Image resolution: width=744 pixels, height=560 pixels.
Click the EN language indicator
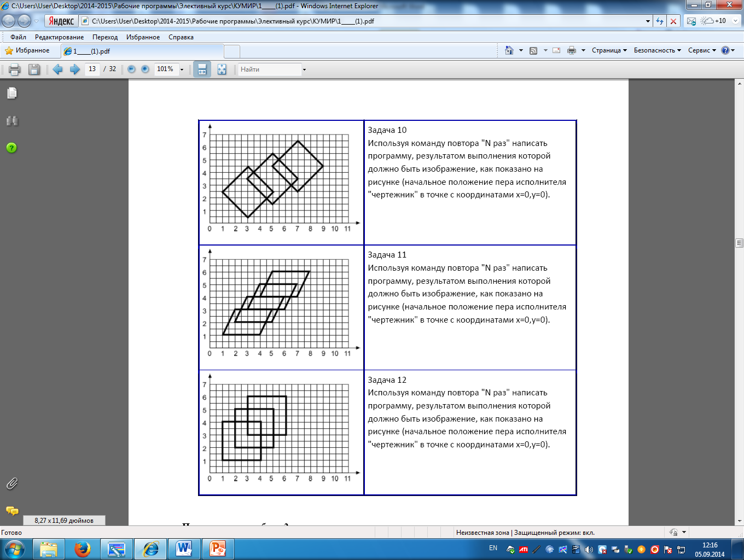pos(493,548)
